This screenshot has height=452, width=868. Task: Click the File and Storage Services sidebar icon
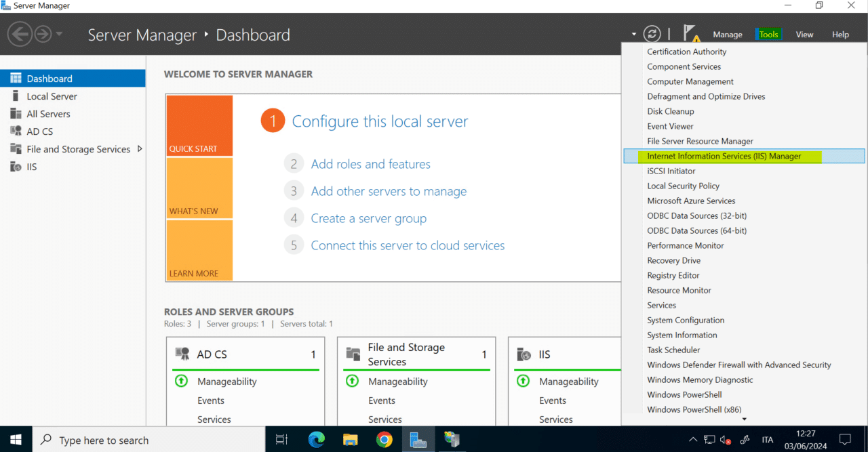pyautogui.click(x=16, y=149)
